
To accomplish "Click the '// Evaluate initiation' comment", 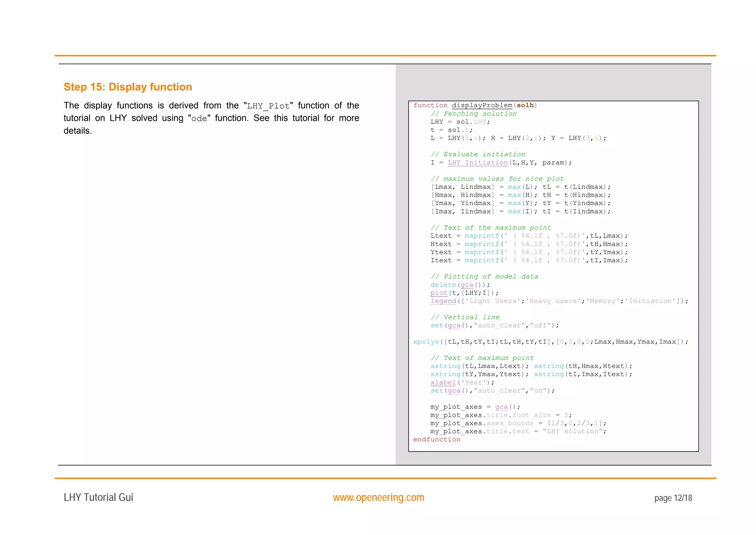I will tap(478, 154).
